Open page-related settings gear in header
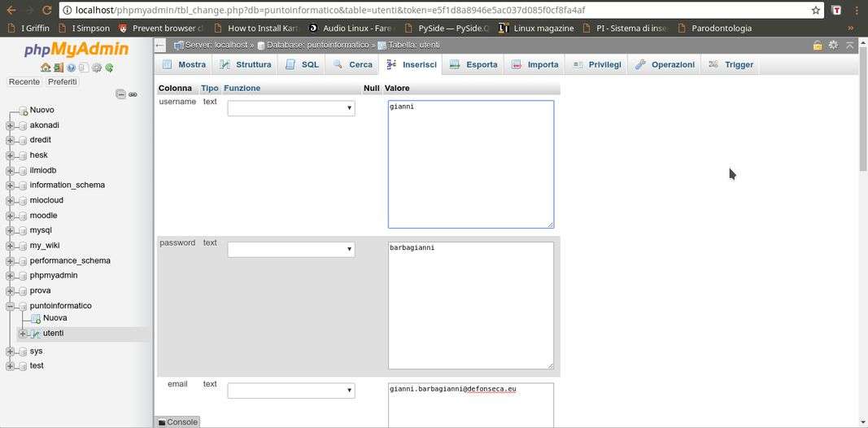The image size is (868, 428). click(832, 46)
